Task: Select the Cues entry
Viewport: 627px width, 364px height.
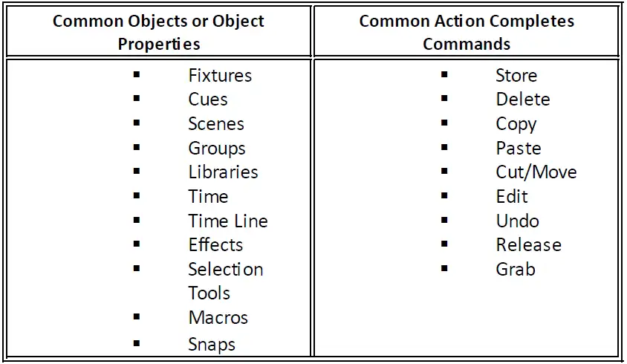Action: [x=208, y=100]
